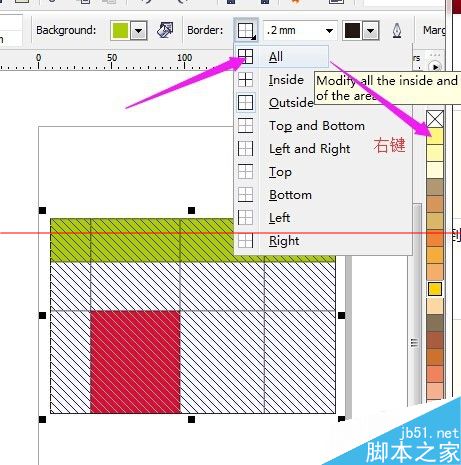This screenshot has height=465, width=461.
Task: Click the Right border icon
Action: [246, 241]
